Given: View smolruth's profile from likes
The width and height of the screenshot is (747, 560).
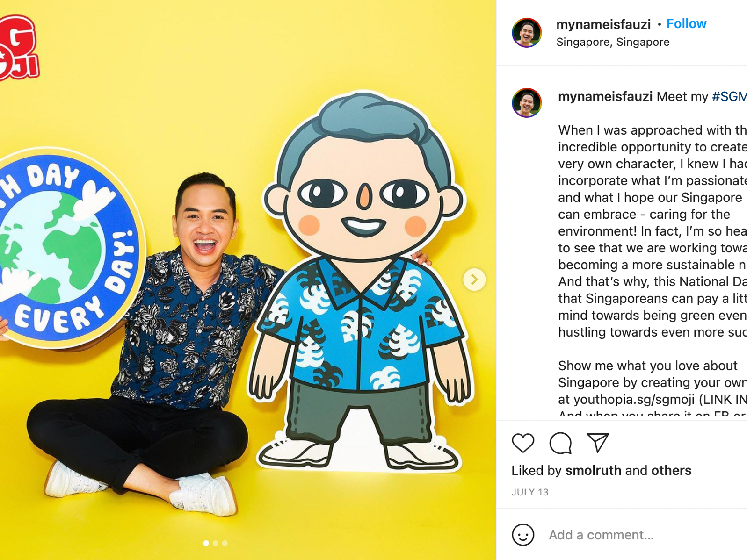Looking at the screenshot, I should tap(594, 470).
